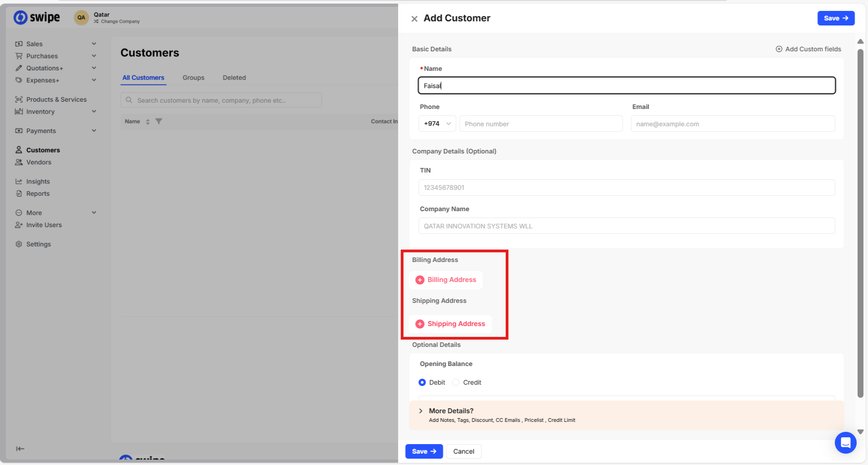Click the filter funnel icon in Name column
The width and height of the screenshot is (868, 465).
[159, 121]
